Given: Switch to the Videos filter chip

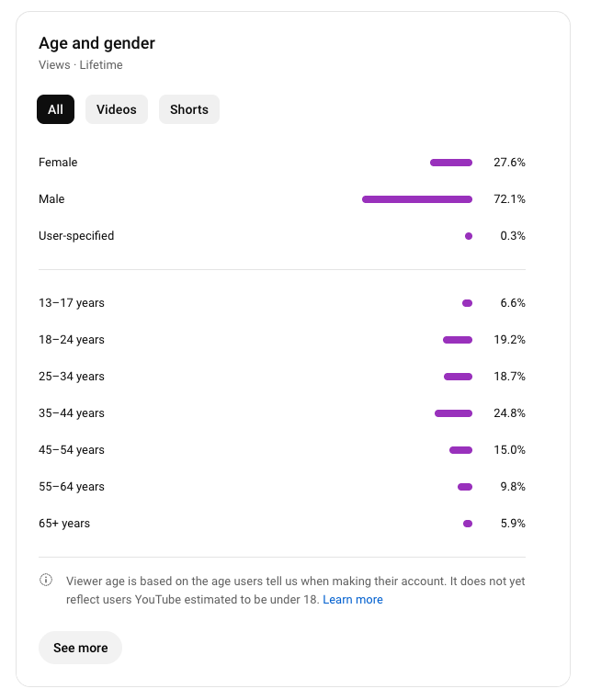Looking at the screenshot, I should tap(117, 109).
